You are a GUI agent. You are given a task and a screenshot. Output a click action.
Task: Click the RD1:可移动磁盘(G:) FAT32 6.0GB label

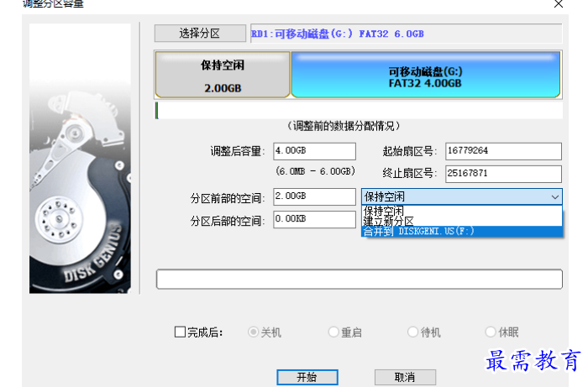coord(338,34)
